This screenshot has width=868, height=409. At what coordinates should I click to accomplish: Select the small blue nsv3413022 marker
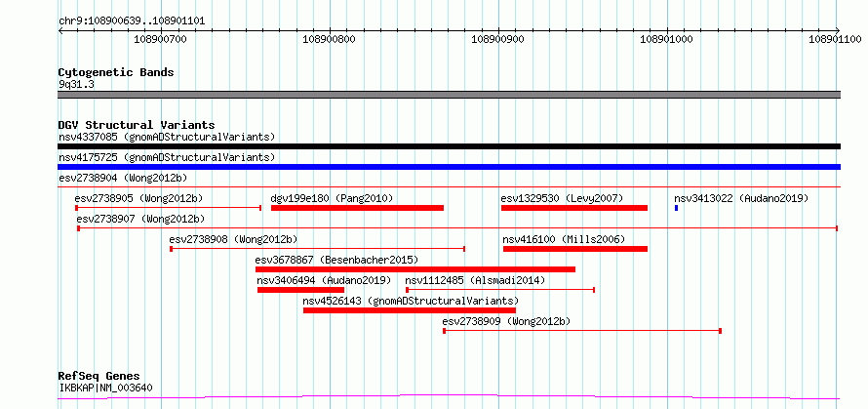coord(677,208)
